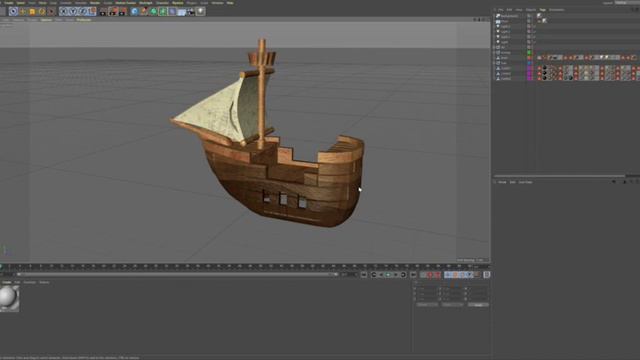
Task: Click the Render View icon
Action: pos(103,11)
